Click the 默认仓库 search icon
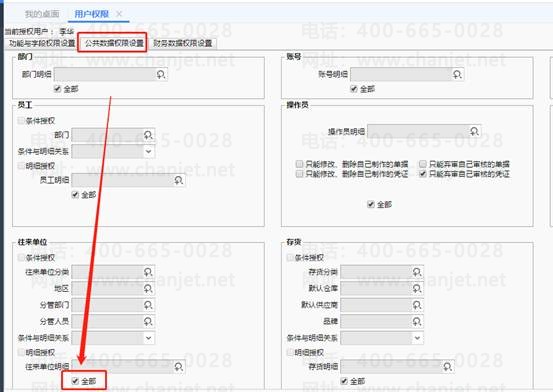The image size is (553, 392). pos(417,289)
